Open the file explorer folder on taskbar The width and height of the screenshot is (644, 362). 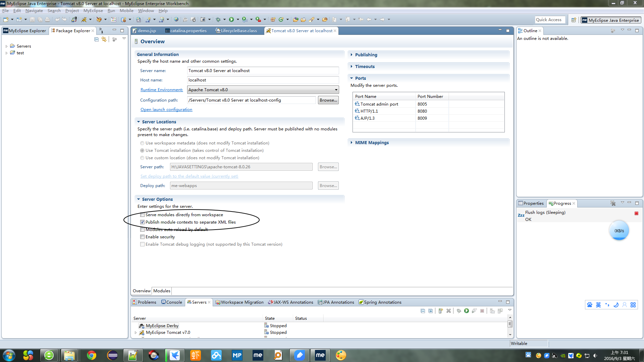(69, 355)
